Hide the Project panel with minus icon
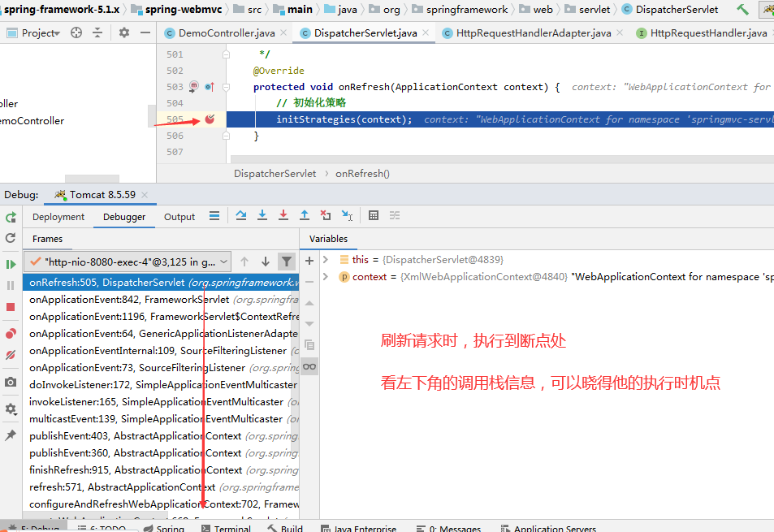Viewport: 774px width, 532px height. pyautogui.click(x=145, y=32)
